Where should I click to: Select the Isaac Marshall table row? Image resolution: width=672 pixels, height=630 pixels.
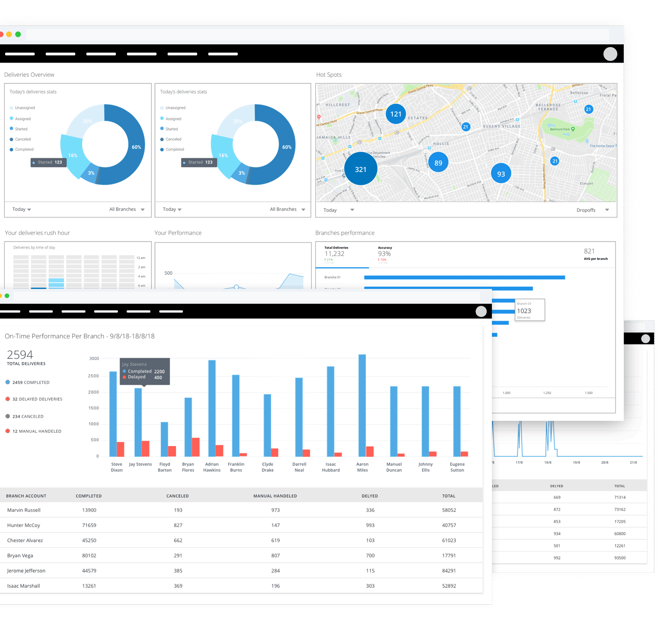click(241, 585)
